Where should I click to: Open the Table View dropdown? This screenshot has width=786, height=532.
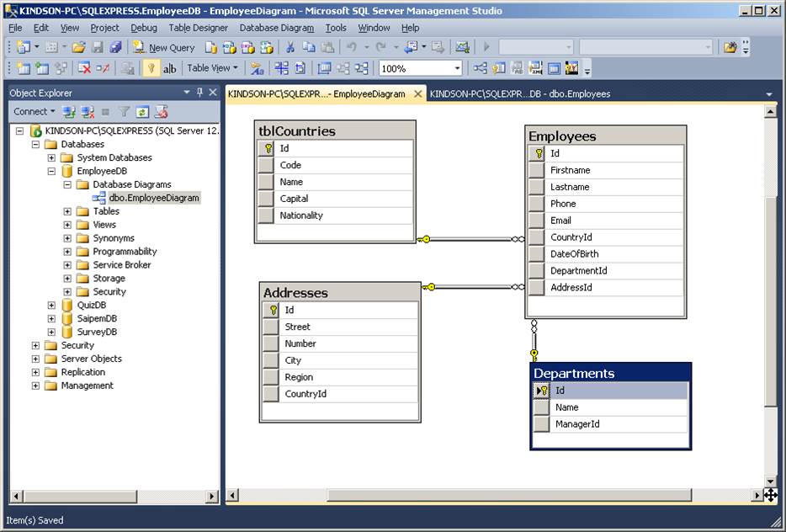pyautogui.click(x=211, y=68)
